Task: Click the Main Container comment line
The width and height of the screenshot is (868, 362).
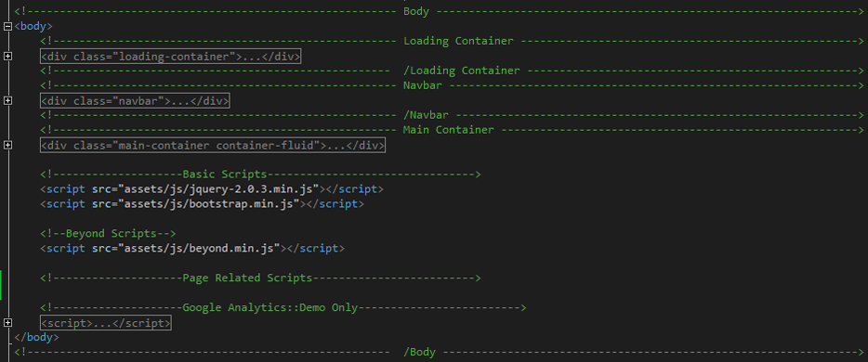Action: [x=452, y=130]
